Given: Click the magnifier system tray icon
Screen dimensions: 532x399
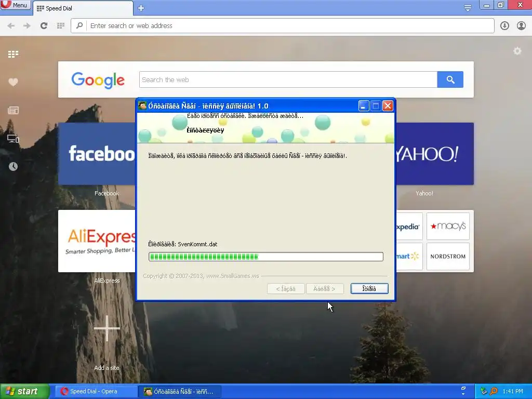Looking at the screenshot, I should (494, 391).
